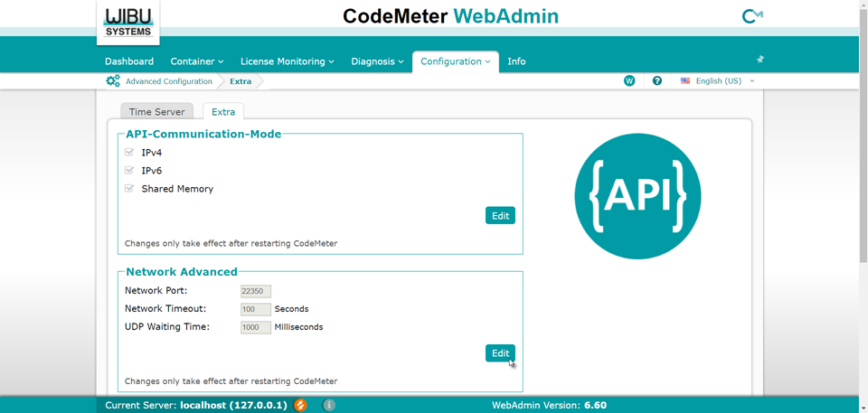Click the info icon in status bar
The width and height of the screenshot is (868, 413).
pyautogui.click(x=329, y=405)
